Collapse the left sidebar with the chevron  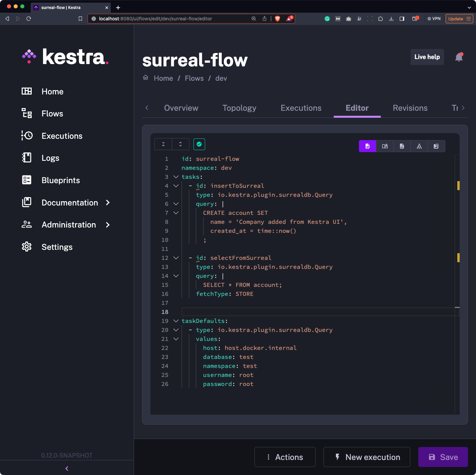(66, 468)
